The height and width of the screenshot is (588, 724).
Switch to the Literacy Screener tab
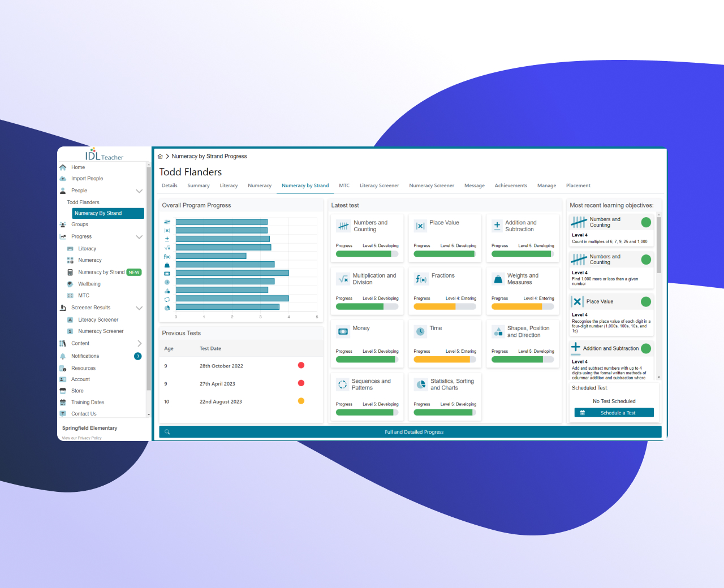click(379, 185)
